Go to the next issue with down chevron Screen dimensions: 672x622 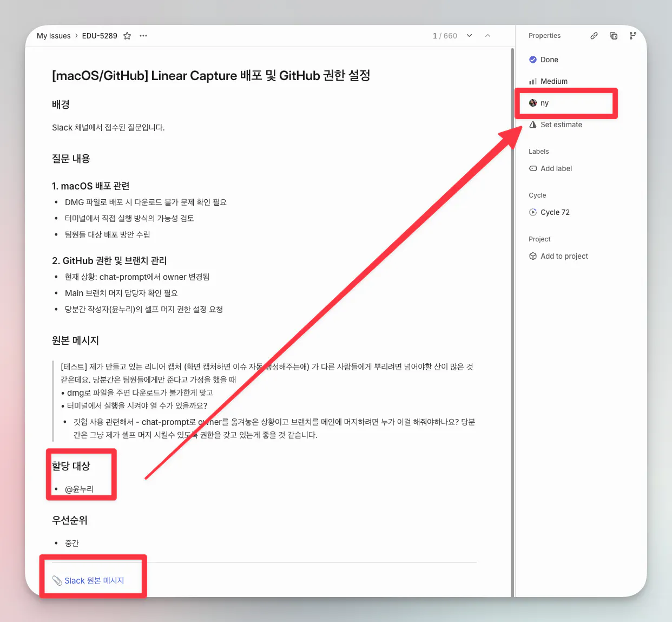tap(470, 36)
